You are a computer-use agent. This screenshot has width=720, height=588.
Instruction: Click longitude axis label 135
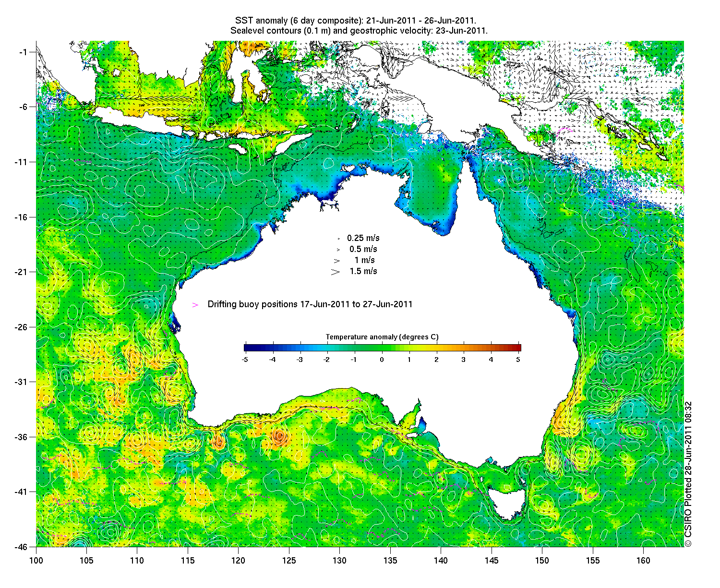390,561
